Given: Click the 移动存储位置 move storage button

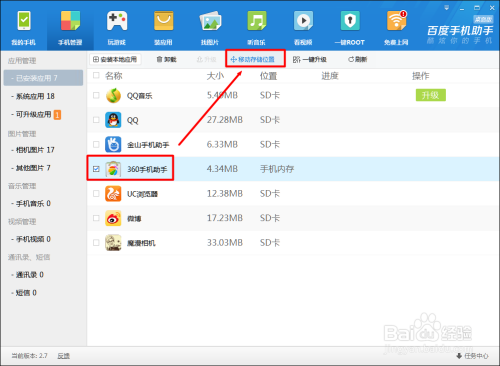Looking at the screenshot, I should click(x=253, y=59).
